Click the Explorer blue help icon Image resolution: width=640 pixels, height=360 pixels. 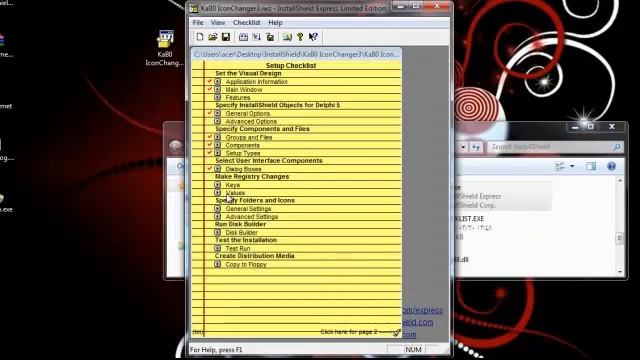tap(611, 166)
